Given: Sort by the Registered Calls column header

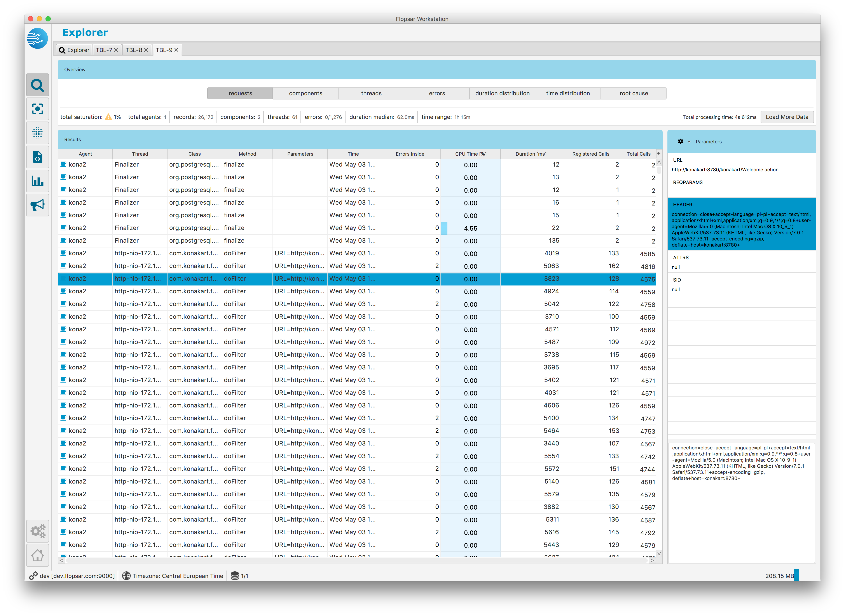Looking at the screenshot, I should 591,154.
